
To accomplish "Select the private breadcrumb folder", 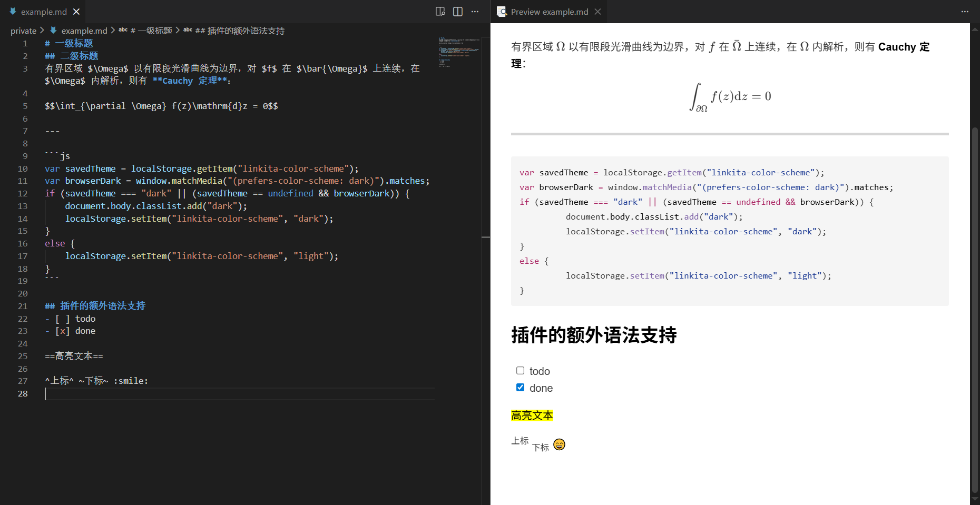I will point(23,31).
